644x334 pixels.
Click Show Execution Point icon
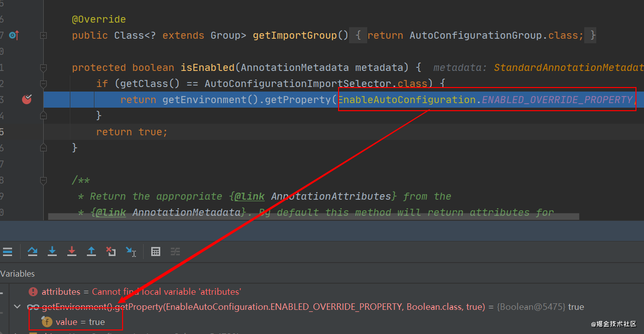click(x=8, y=252)
